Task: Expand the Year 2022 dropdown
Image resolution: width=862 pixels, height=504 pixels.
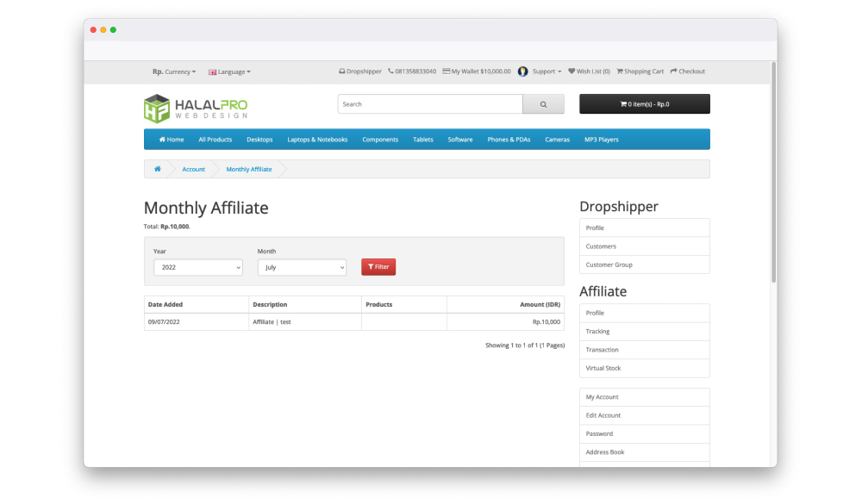Action: click(x=197, y=267)
